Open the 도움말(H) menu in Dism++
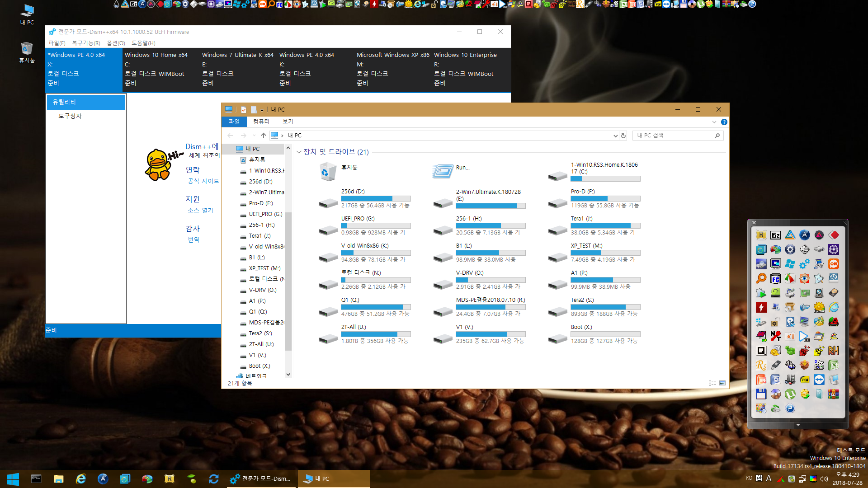This screenshot has width=868, height=488. point(143,43)
